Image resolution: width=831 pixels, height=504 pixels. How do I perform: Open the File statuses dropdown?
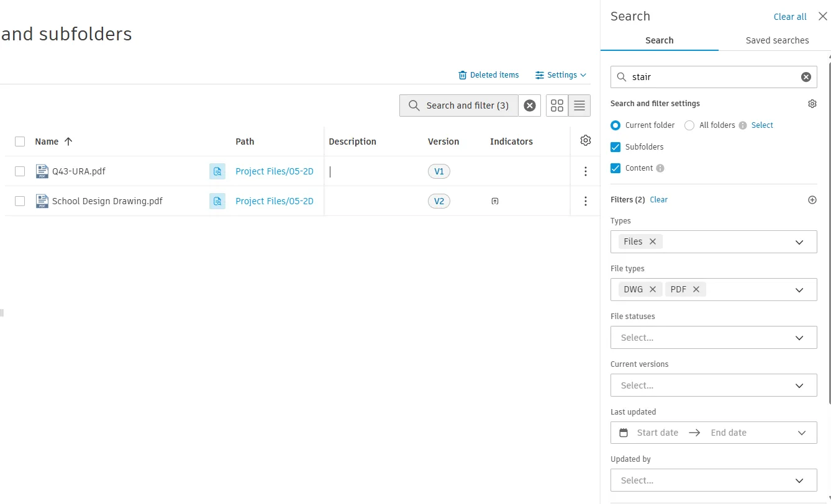pos(714,338)
